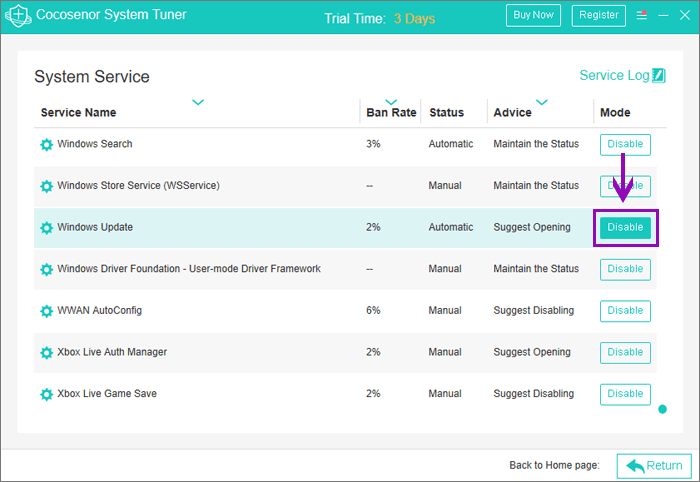Expand the Advice filter chevron
Screen dimensions: 700x482
(x=542, y=102)
